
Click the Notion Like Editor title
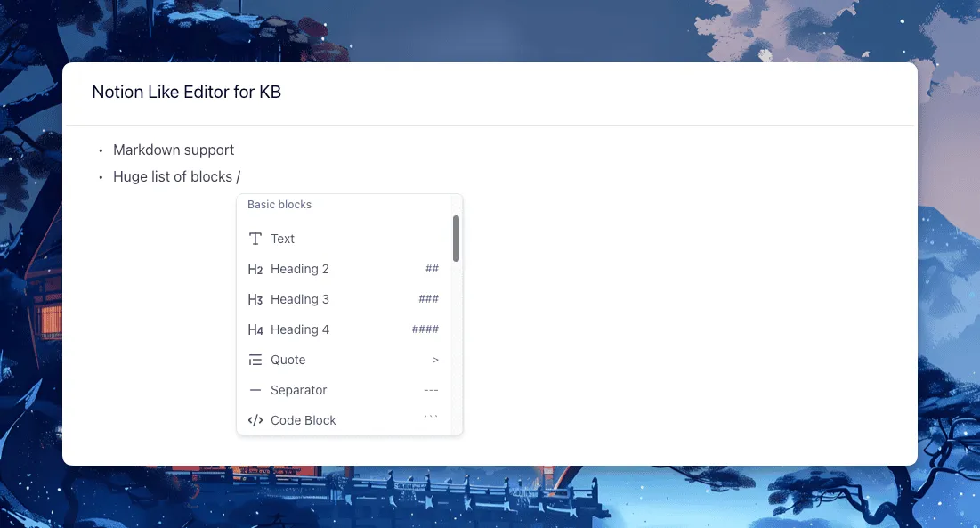186,92
